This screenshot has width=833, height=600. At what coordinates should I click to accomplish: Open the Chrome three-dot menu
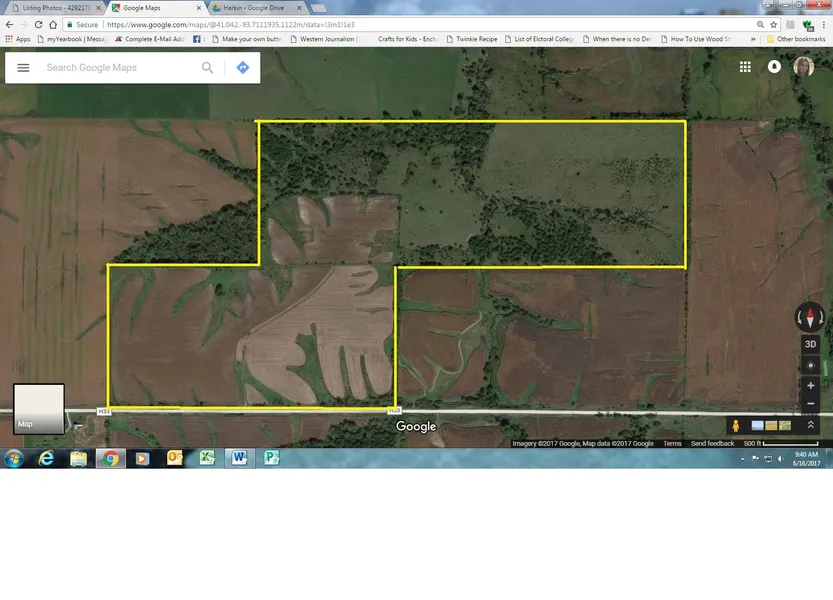point(823,24)
